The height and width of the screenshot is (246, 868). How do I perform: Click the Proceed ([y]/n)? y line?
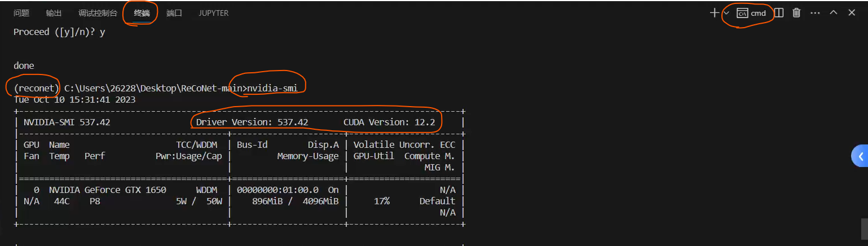(x=59, y=32)
